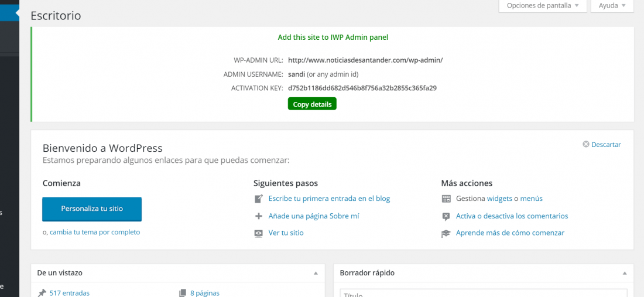This screenshot has width=644, height=297.
Task: Open cambia tu tema por completo link
Action: point(95,232)
